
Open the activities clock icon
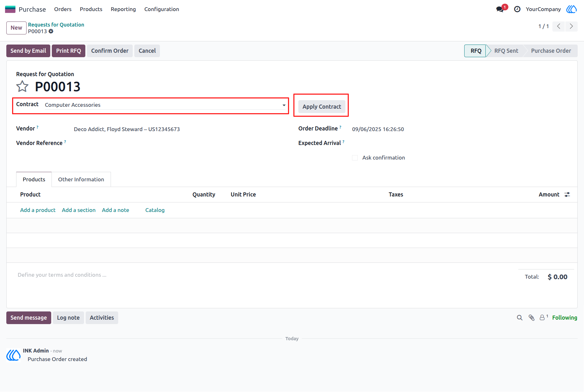point(517,9)
